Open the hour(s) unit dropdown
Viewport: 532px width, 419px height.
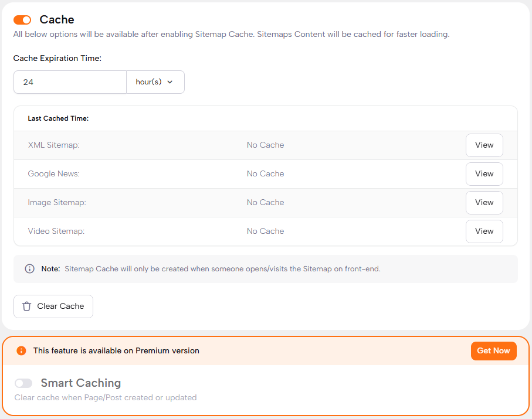(155, 82)
